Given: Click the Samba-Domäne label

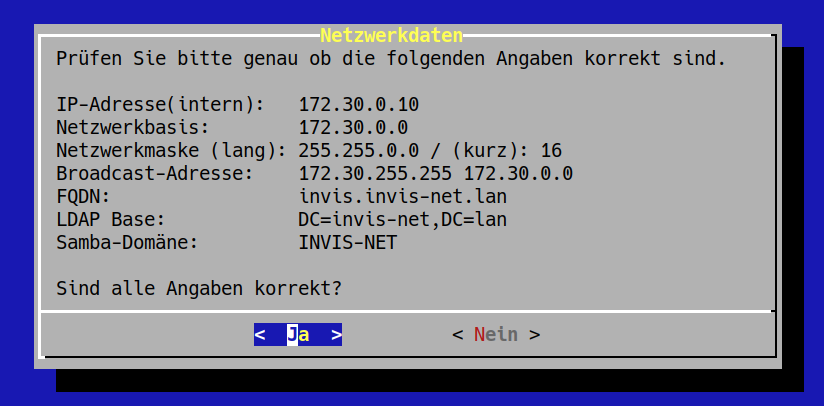Looking at the screenshot, I should (127, 243).
